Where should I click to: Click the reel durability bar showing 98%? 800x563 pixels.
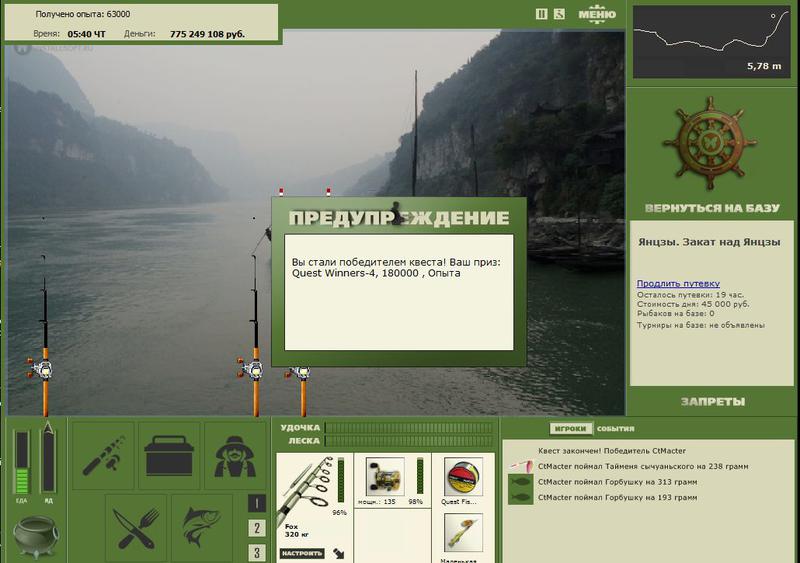coord(420,476)
